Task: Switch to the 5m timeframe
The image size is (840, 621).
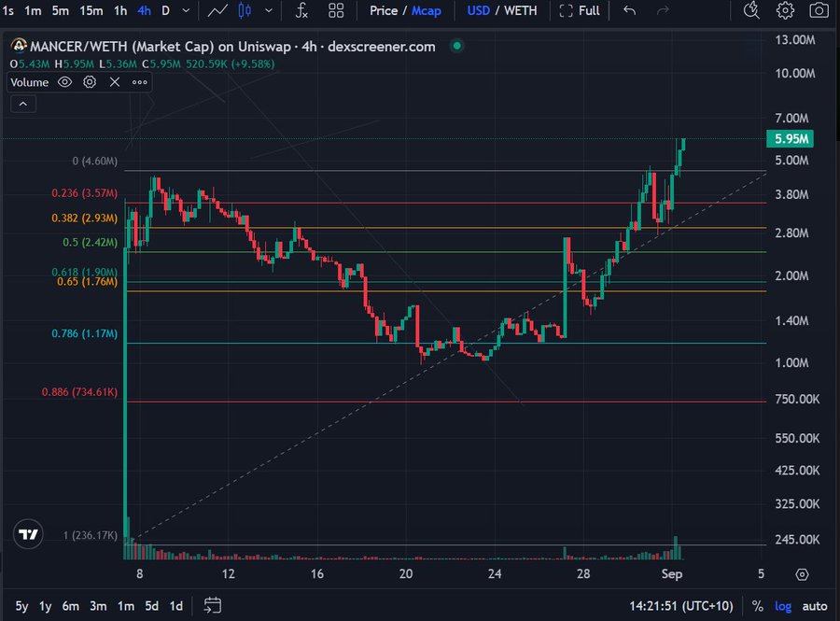Action: pyautogui.click(x=60, y=10)
